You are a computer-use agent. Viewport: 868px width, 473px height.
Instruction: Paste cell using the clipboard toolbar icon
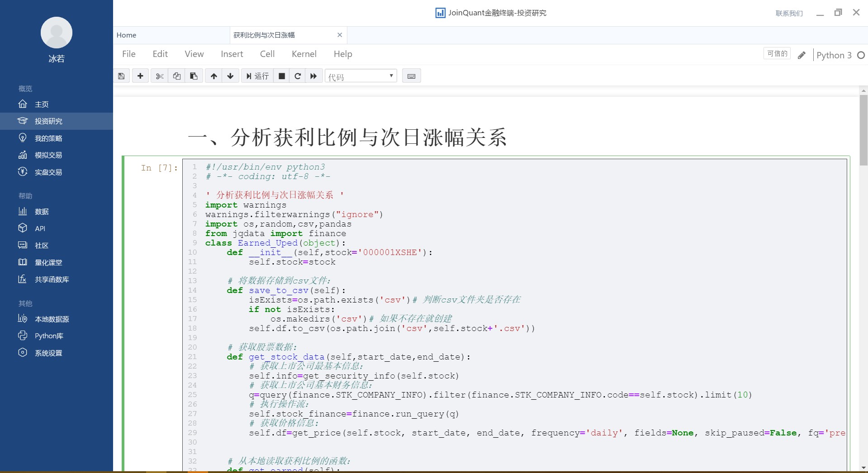[x=194, y=76]
